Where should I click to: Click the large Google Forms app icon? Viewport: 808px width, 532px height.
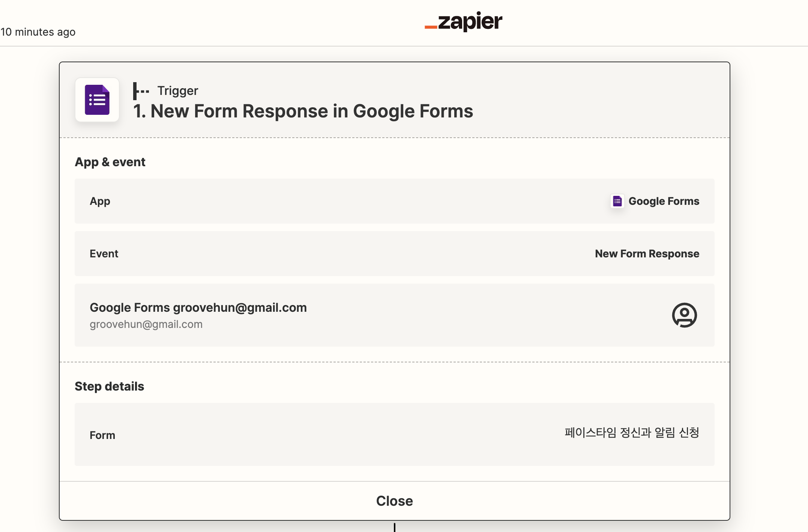coord(97,100)
